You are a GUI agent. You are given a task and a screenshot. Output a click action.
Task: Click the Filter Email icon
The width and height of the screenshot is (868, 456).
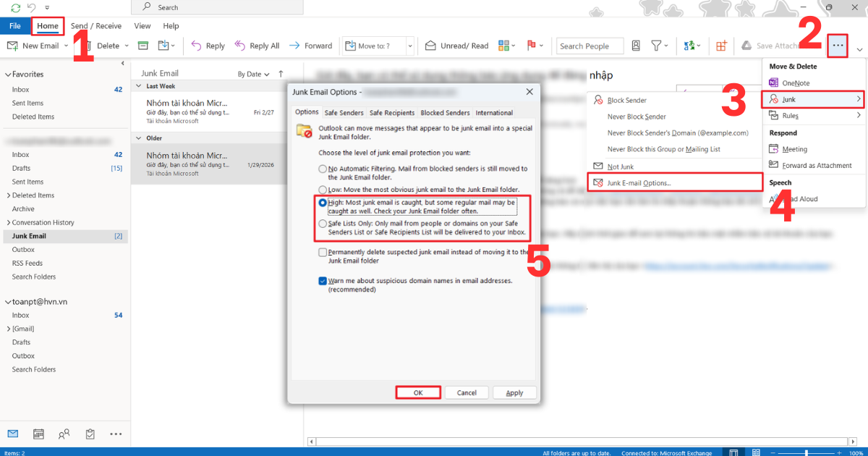(657, 45)
